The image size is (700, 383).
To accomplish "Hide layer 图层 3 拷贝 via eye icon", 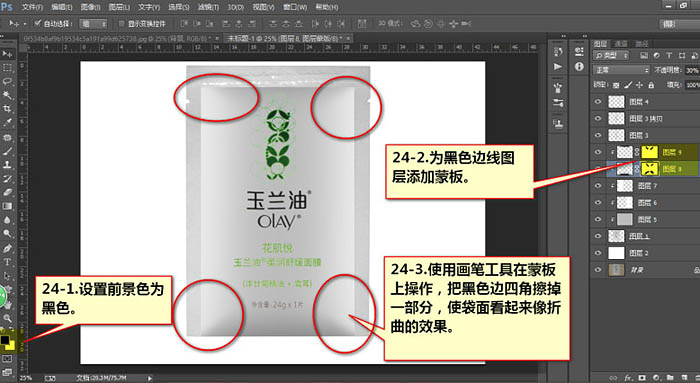I will (x=598, y=118).
